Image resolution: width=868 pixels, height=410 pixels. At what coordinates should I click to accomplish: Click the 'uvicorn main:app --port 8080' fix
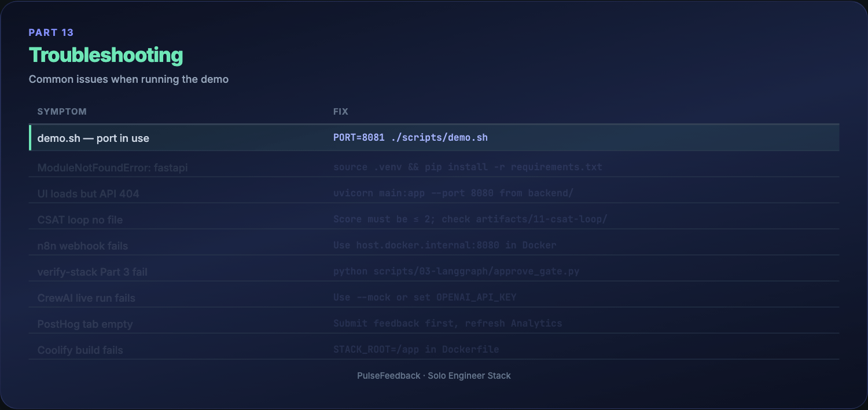pos(414,193)
